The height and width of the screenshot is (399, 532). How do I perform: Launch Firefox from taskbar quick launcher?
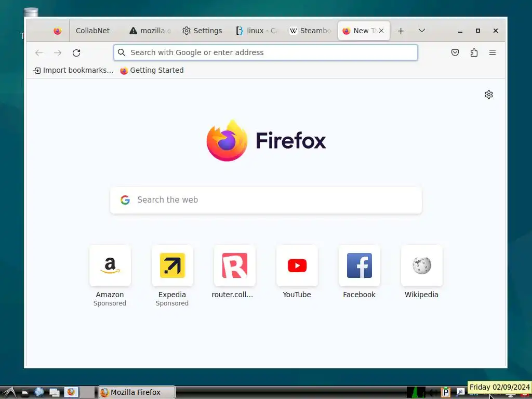(x=71, y=392)
